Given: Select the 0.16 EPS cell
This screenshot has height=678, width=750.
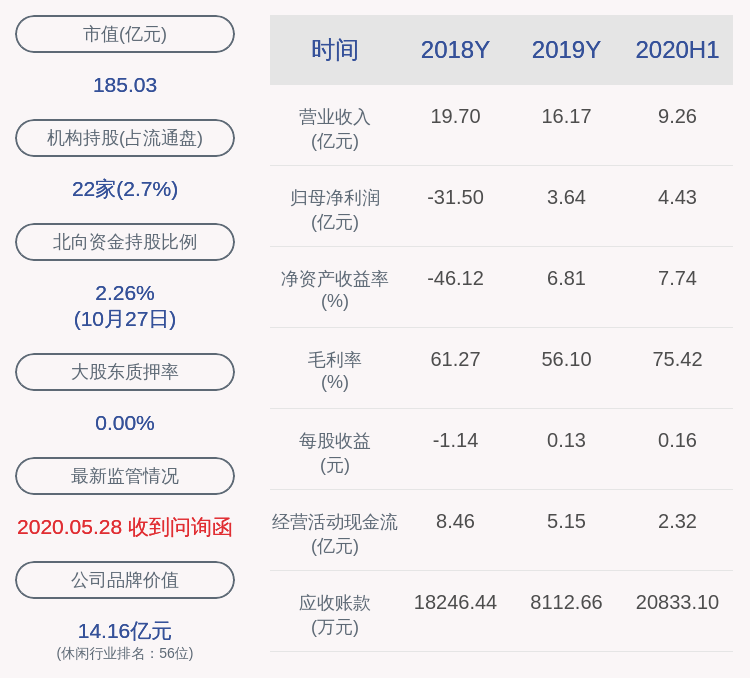Looking at the screenshot, I should coord(677,440).
